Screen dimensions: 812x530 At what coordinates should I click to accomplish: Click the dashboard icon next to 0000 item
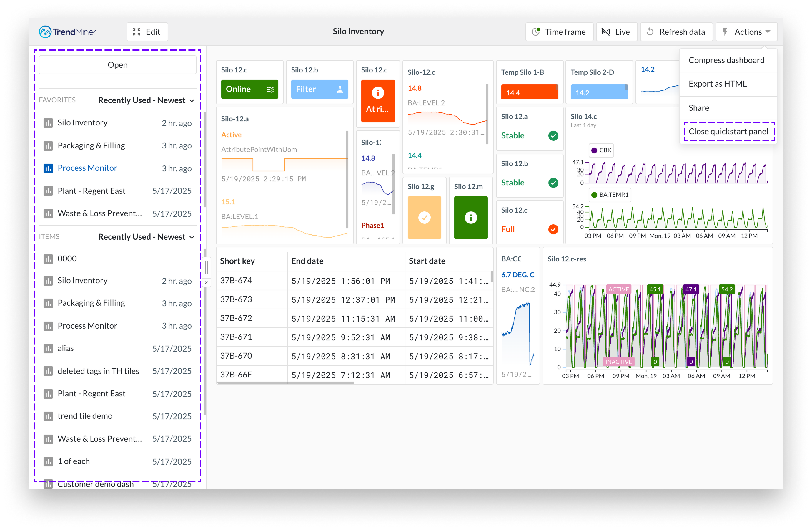pyautogui.click(x=48, y=259)
